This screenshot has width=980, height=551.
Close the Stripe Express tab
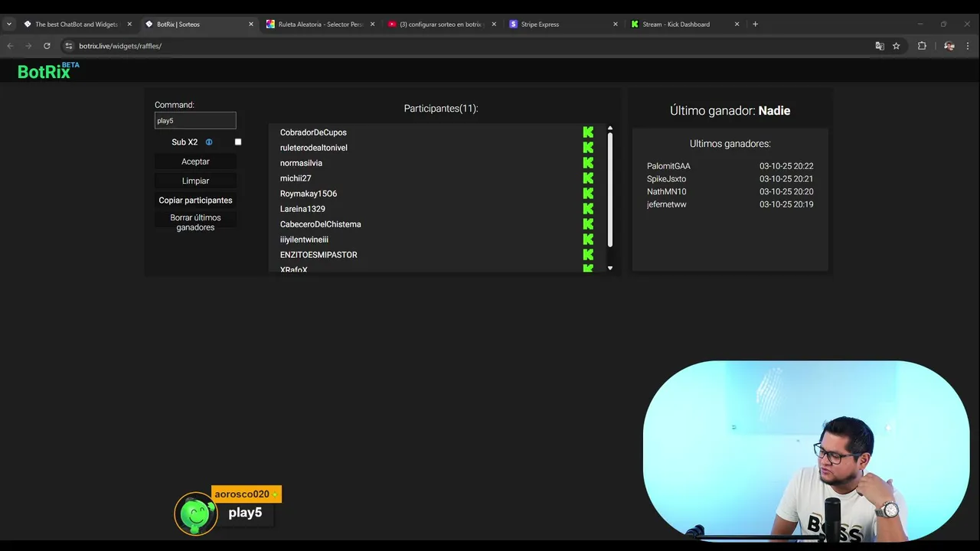pos(615,24)
